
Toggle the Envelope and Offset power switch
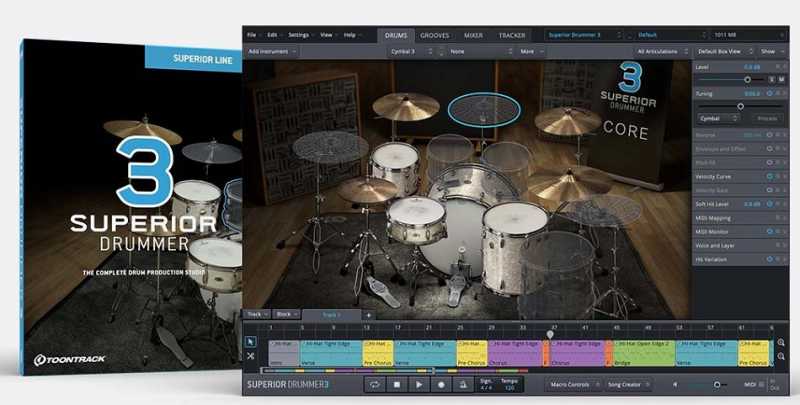[x=769, y=149]
